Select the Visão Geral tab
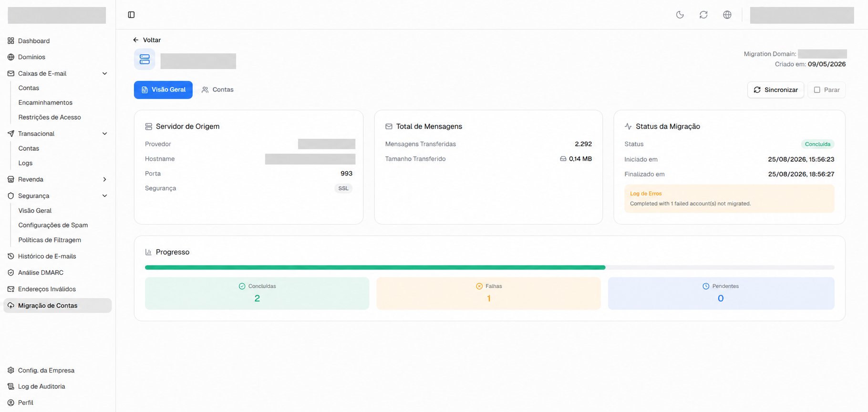The height and width of the screenshot is (412, 868). [x=163, y=90]
